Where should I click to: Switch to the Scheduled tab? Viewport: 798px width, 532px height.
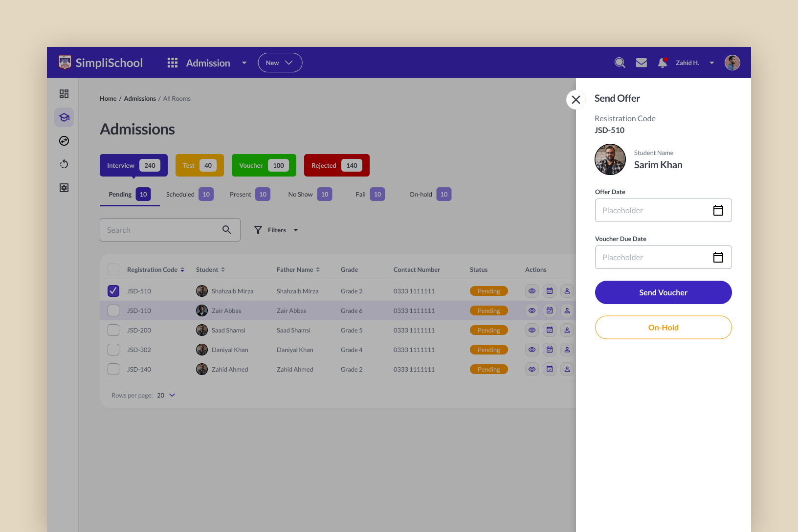pos(190,194)
